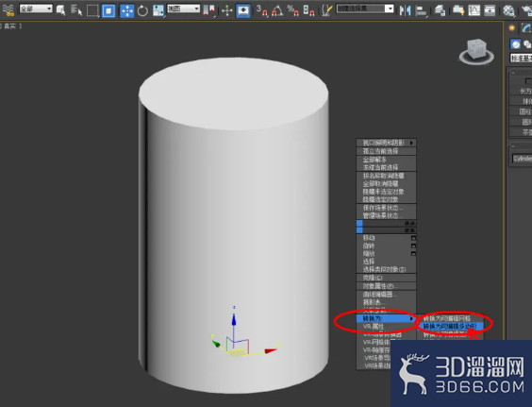Click the red X axis gizmo arrow
The height and width of the screenshot is (407, 532).
[x=271, y=350]
